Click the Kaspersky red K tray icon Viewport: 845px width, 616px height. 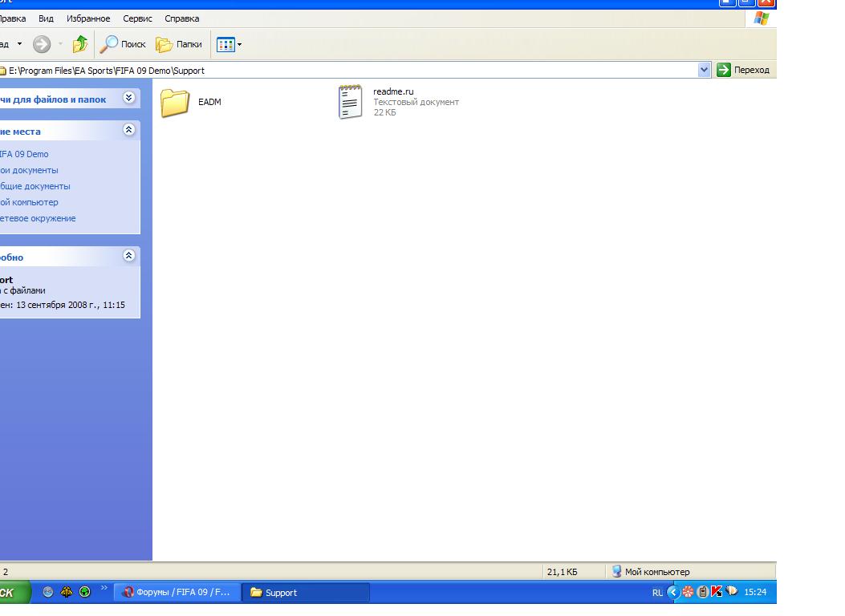(x=717, y=592)
